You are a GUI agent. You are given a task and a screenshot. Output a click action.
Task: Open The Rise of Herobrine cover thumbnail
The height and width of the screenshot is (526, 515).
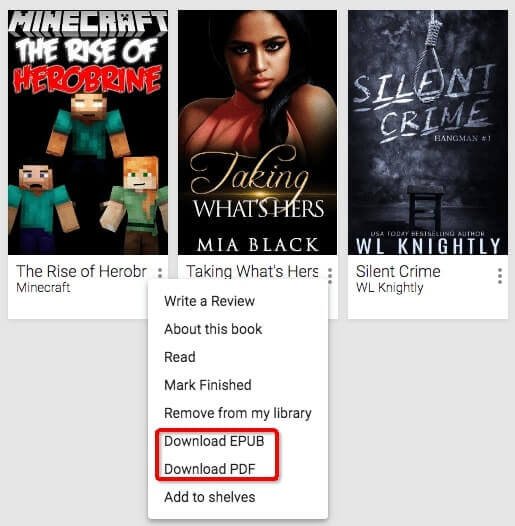[x=88, y=133]
